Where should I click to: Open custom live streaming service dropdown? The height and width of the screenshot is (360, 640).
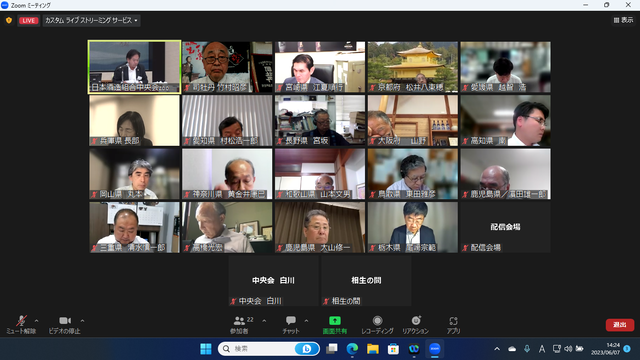[91, 20]
